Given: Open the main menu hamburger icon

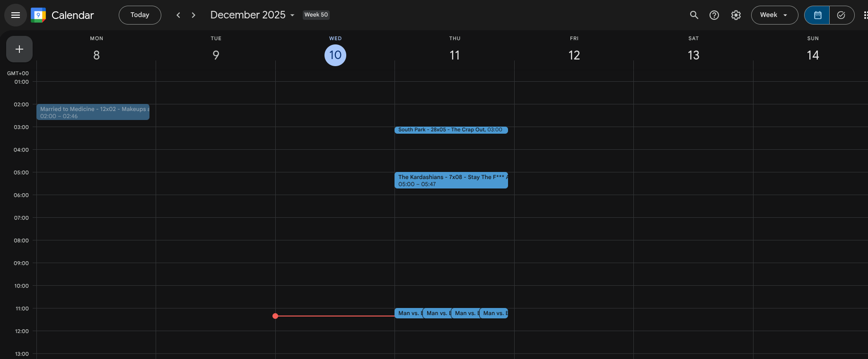Looking at the screenshot, I should pos(16,15).
